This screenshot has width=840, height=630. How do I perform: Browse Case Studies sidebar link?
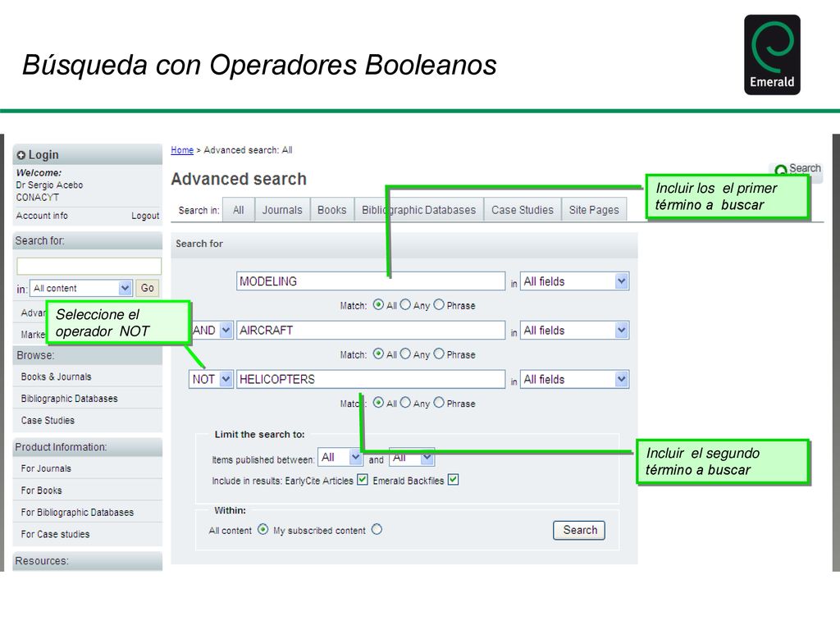48,421
